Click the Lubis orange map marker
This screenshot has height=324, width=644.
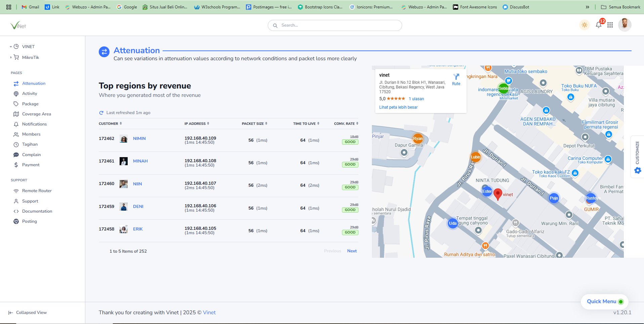pos(476,157)
